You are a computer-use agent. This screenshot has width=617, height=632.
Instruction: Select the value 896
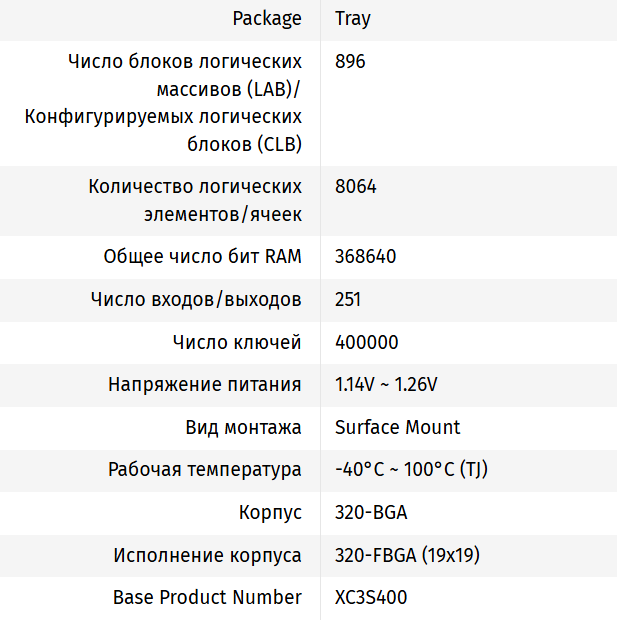pos(350,61)
